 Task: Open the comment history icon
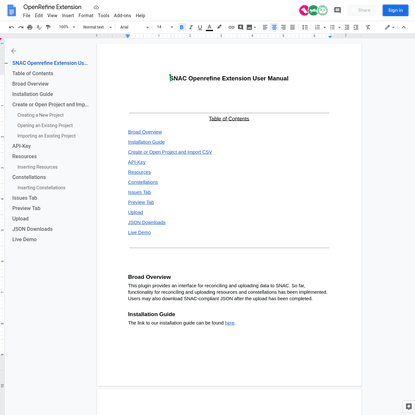point(337,10)
